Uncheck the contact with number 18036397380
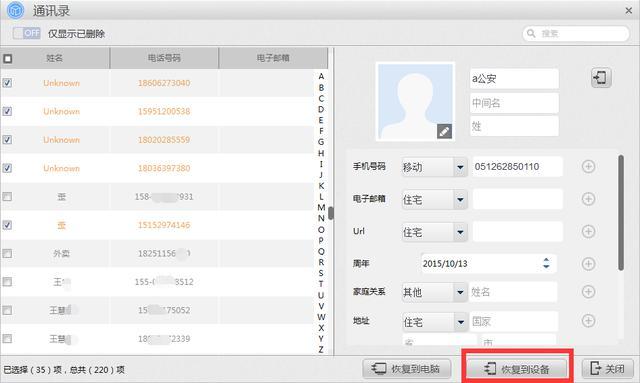640x383 pixels. pos(7,168)
